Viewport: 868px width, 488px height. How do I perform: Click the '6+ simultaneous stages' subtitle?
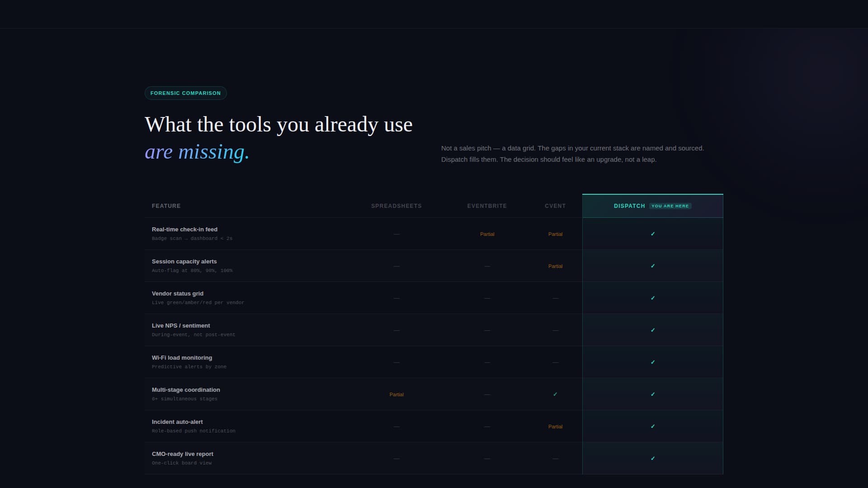click(x=184, y=399)
